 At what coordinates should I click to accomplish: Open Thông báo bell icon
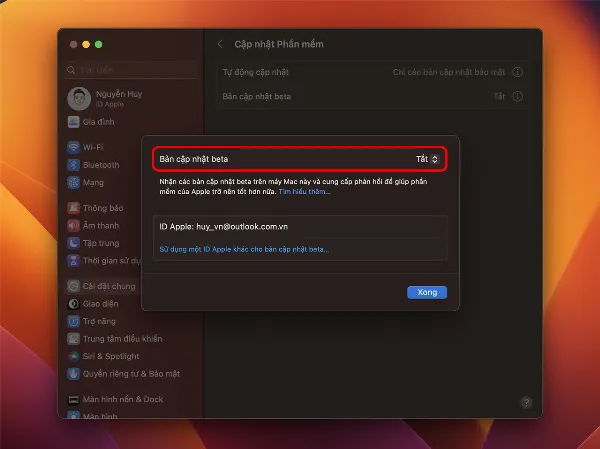[73, 208]
